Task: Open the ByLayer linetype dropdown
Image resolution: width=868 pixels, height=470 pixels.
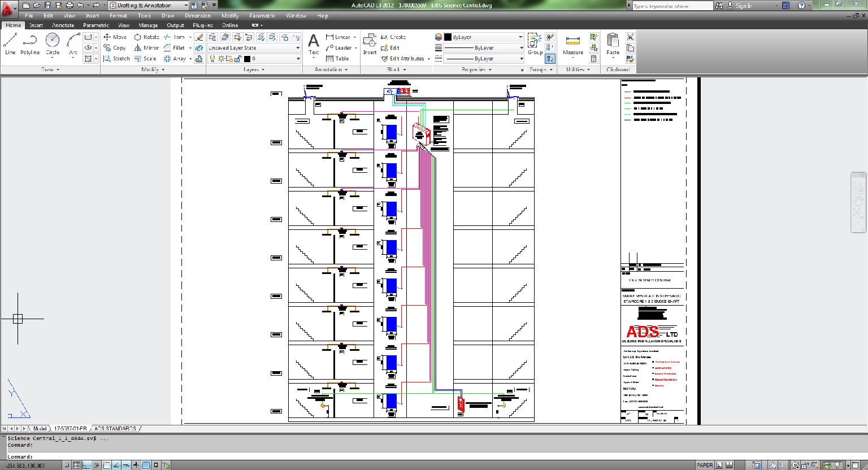Action: [484, 59]
